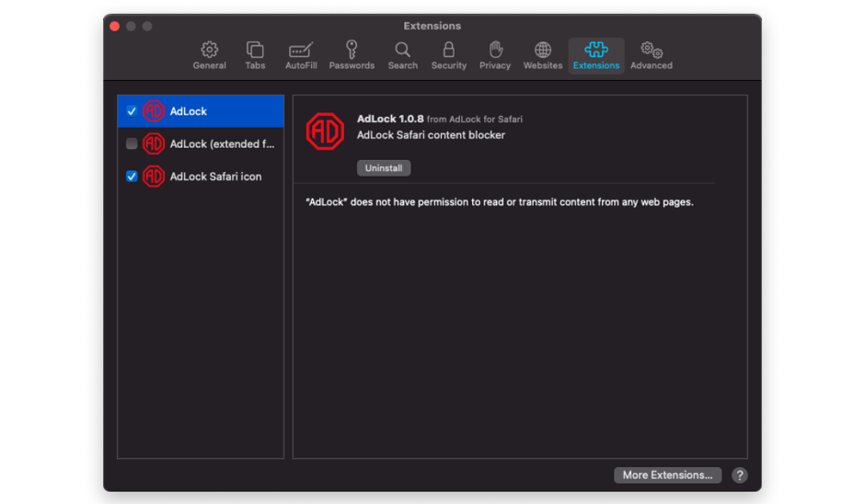865x504 pixels.
Task: Select the Security padlock icon
Action: point(449,55)
